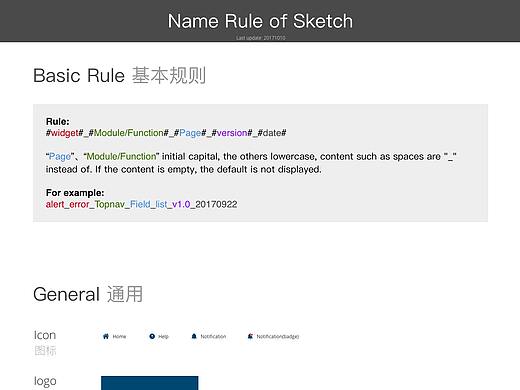Click the bold 'For example:' label
Image resolution: width=520 pixels, height=390 pixels.
coord(75,193)
